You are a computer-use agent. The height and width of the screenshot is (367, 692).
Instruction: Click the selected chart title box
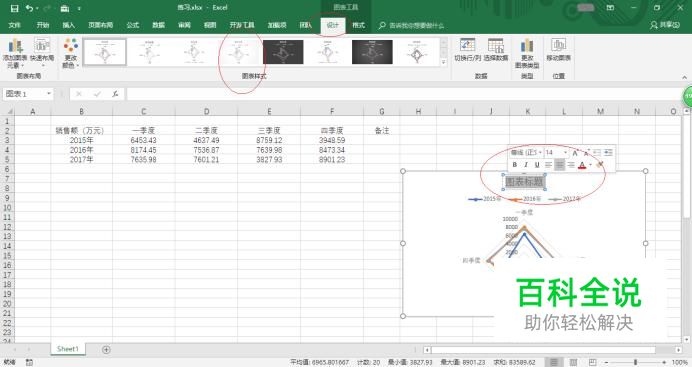point(524,182)
